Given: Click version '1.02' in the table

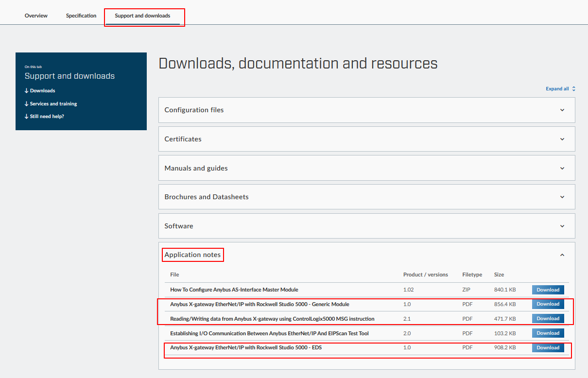Looking at the screenshot, I should coord(409,290).
